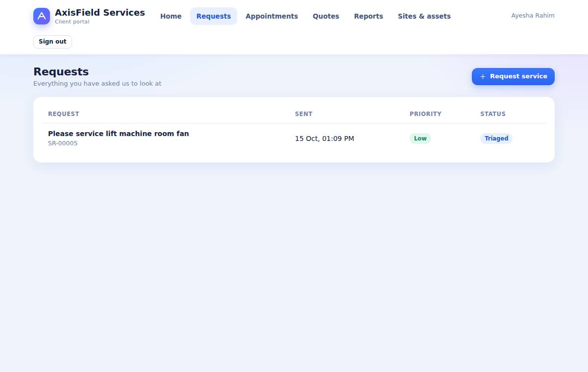The width and height of the screenshot is (588, 372).
Task: Click the Ayesha Rahim user name
Action: pos(533,16)
